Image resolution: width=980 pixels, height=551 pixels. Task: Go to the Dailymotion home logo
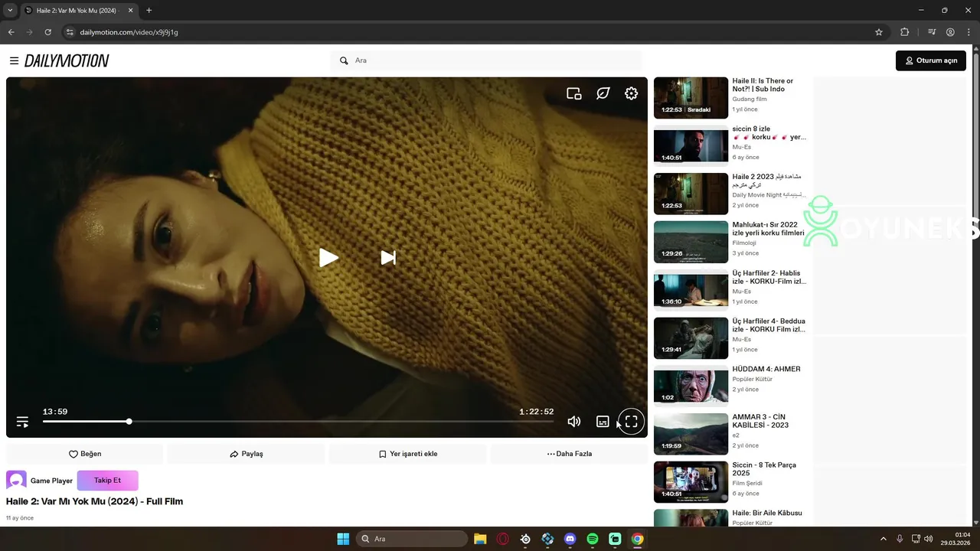point(67,60)
